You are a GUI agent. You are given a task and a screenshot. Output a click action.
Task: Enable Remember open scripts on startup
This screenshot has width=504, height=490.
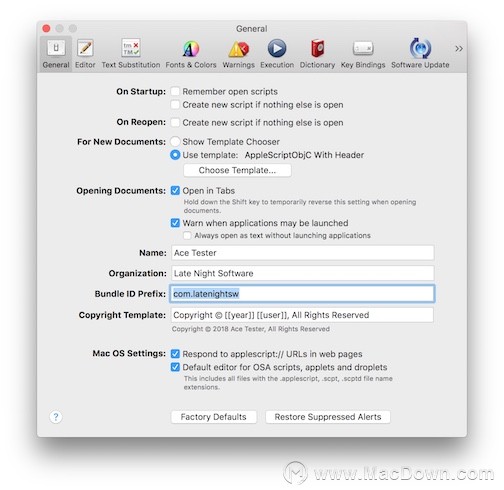click(x=175, y=91)
